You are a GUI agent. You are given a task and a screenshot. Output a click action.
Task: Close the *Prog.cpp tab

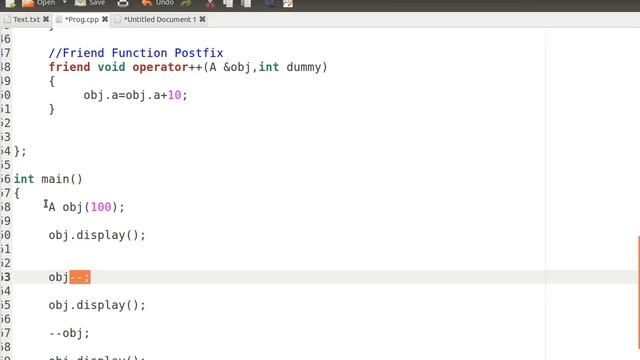[x=105, y=19]
